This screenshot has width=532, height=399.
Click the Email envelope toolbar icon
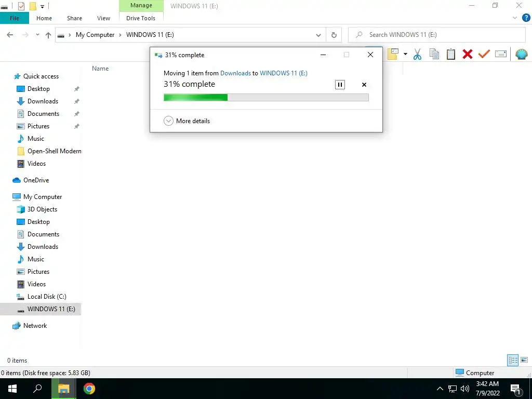500,54
